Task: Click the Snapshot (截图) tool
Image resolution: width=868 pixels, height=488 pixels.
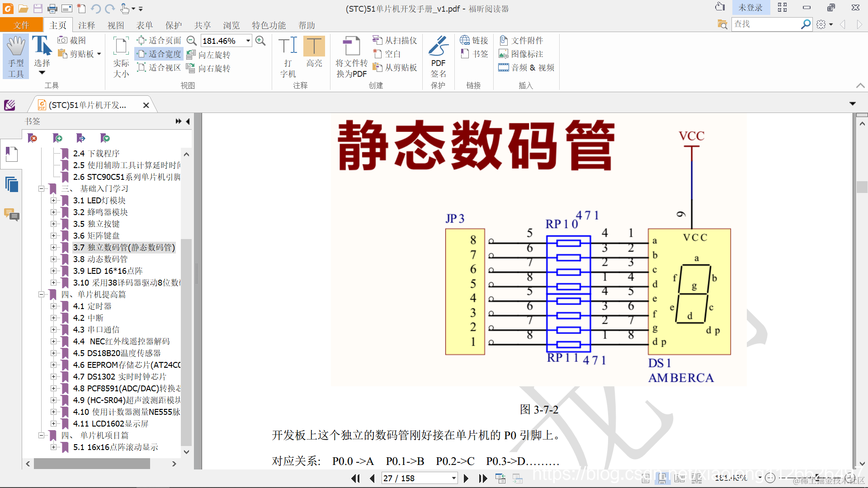Action: (x=72, y=40)
